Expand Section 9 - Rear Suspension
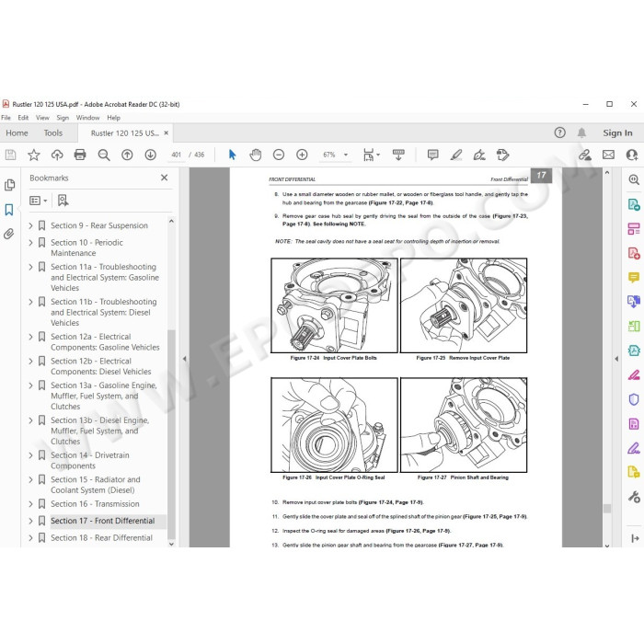The height and width of the screenshot is (644, 644). pyautogui.click(x=30, y=225)
